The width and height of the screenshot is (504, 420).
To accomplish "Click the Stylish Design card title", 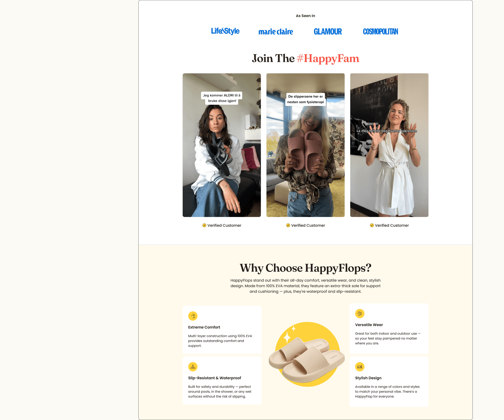I will [x=368, y=378].
